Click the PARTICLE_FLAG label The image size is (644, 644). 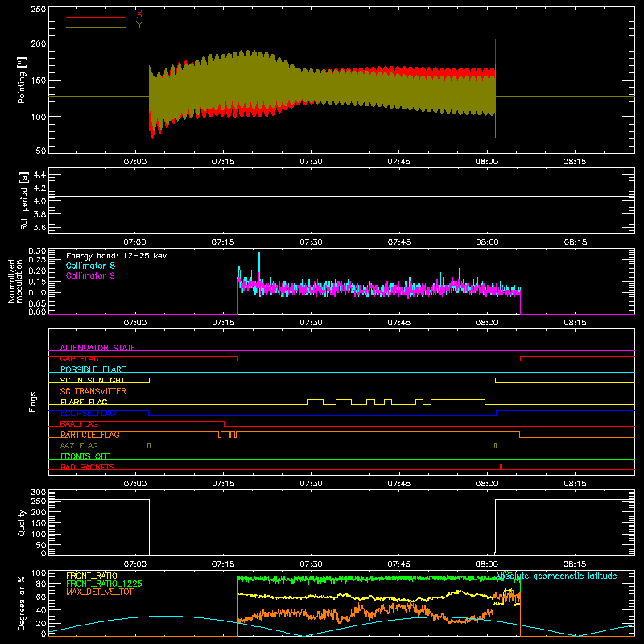coord(90,435)
